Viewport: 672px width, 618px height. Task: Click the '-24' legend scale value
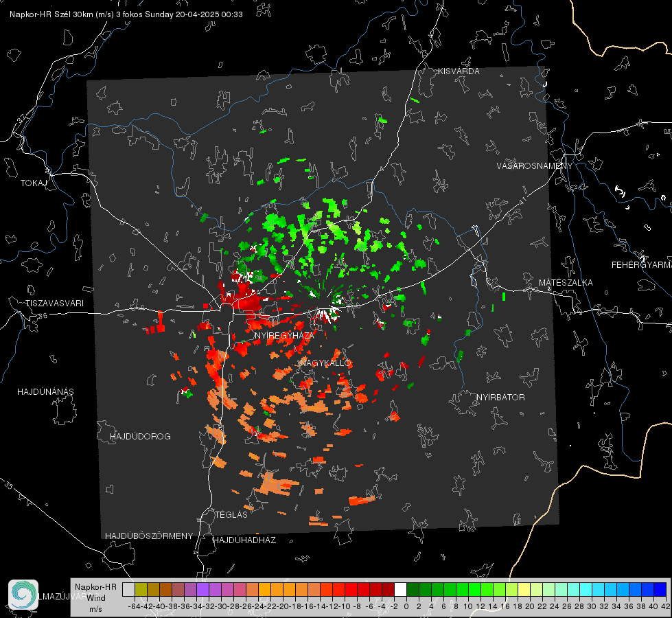click(257, 606)
